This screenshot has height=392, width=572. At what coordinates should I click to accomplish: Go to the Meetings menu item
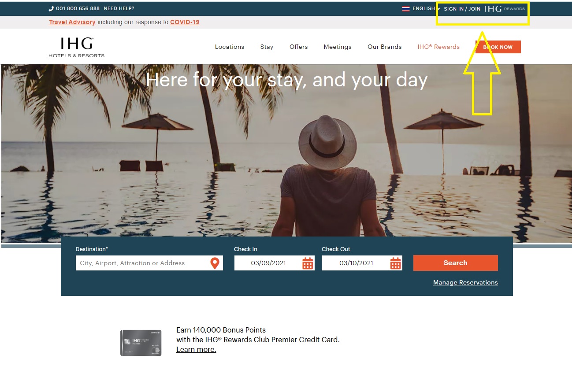pyautogui.click(x=338, y=47)
